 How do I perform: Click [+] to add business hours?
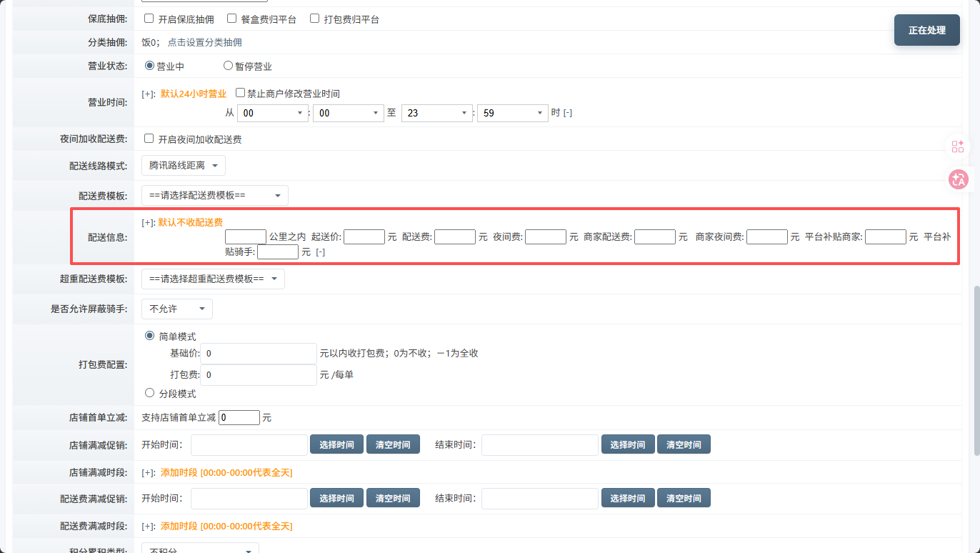point(149,94)
